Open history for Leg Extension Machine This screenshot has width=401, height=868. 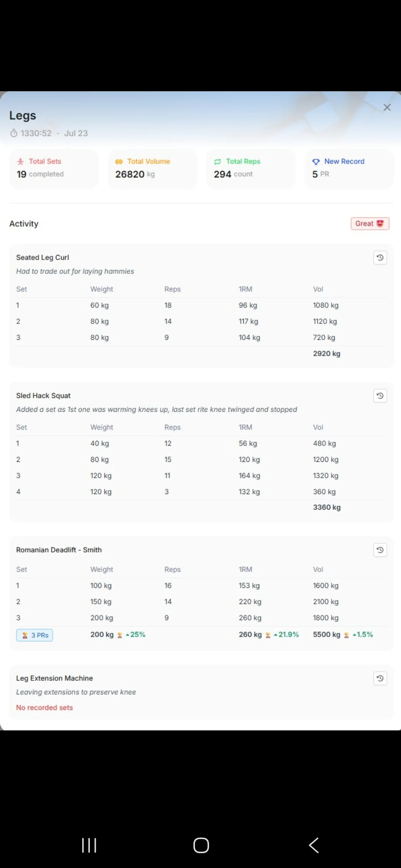coord(380,678)
